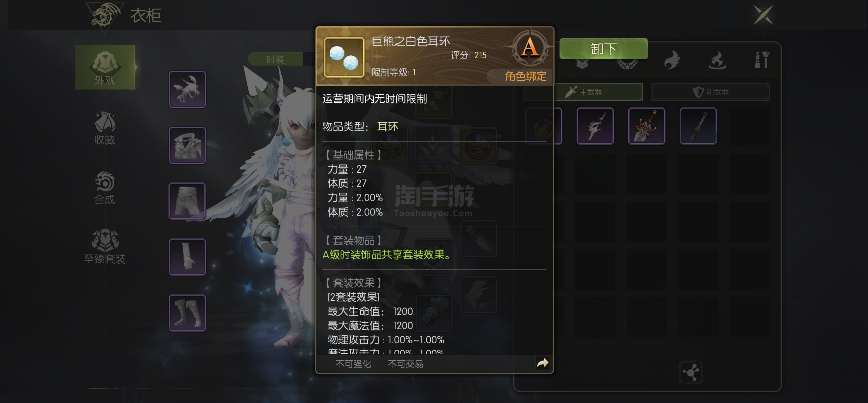Screen dimensions: 868x403
Task: Open the 合成 synthesis sidebar section
Action: click(x=105, y=188)
